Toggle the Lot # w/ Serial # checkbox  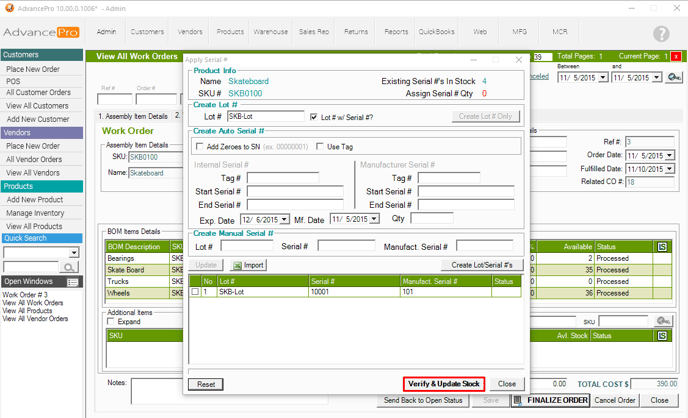coord(314,117)
